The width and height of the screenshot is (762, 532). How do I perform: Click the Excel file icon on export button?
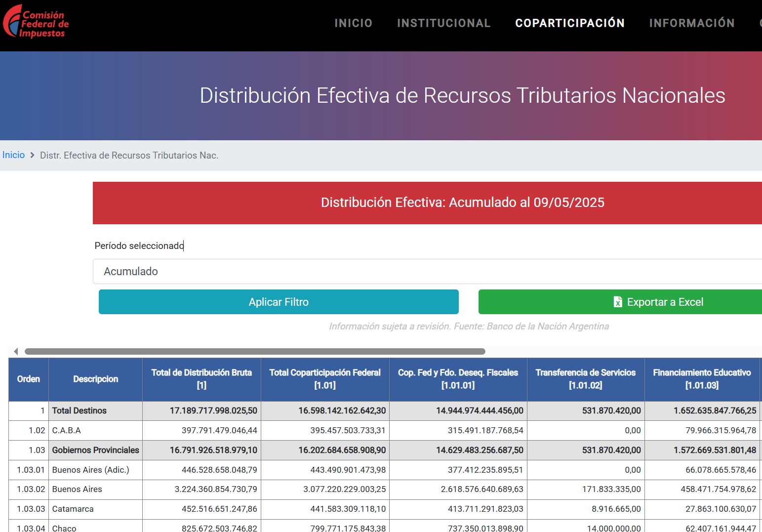[x=617, y=302]
